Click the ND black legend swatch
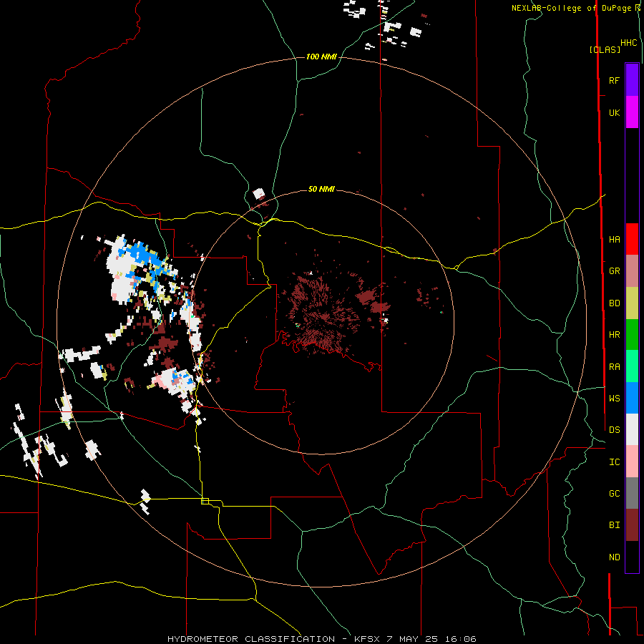 coord(632,557)
